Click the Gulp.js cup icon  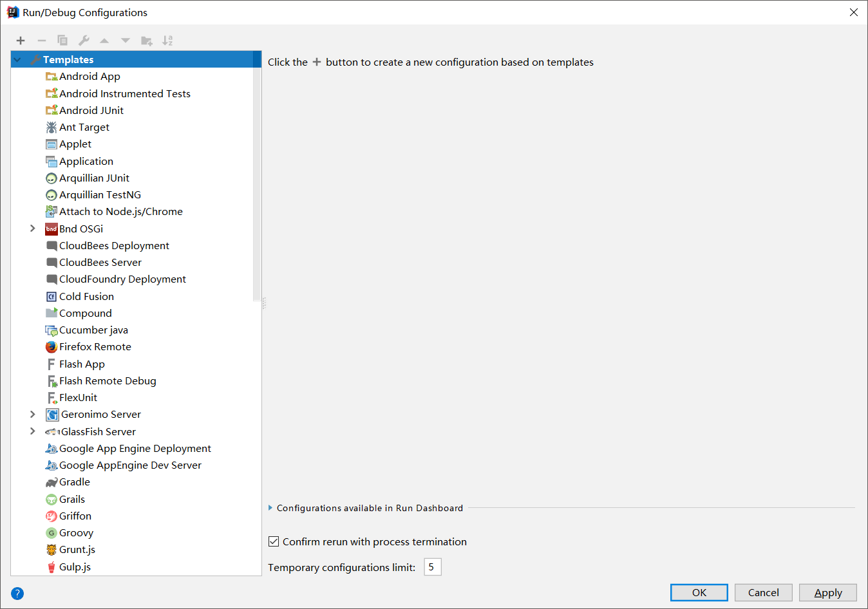52,567
